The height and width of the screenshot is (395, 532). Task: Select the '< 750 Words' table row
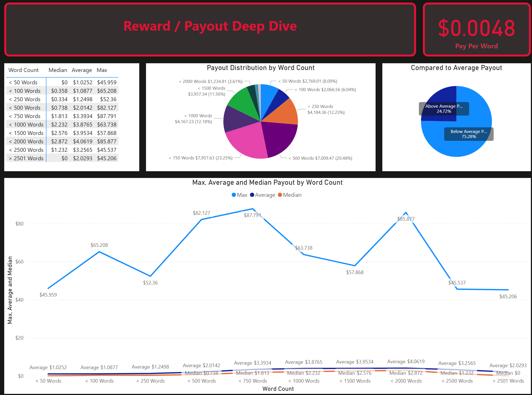click(62, 116)
